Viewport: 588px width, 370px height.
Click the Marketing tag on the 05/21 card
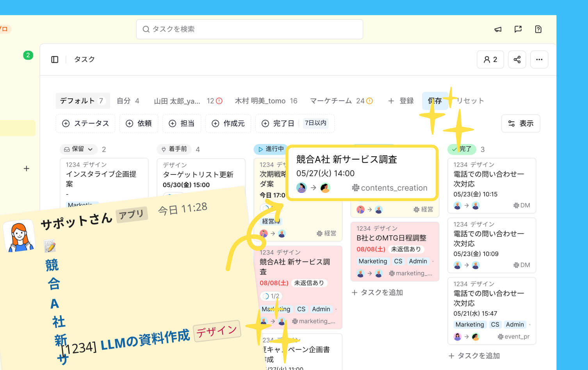[x=470, y=324]
